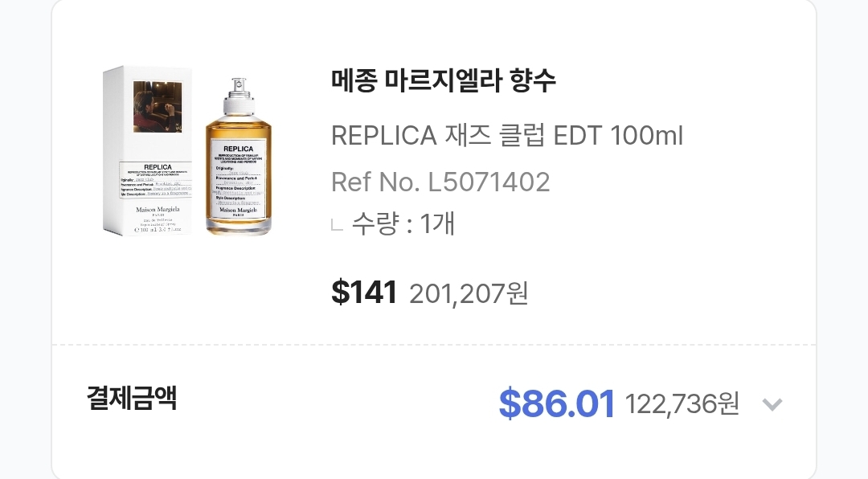Click the Maison Margiela text on the bottle
The image size is (868, 479).
[x=239, y=211]
